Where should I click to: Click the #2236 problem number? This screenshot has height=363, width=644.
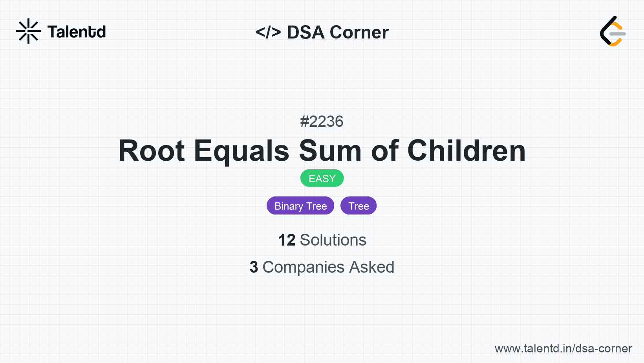(x=322, y=122)
